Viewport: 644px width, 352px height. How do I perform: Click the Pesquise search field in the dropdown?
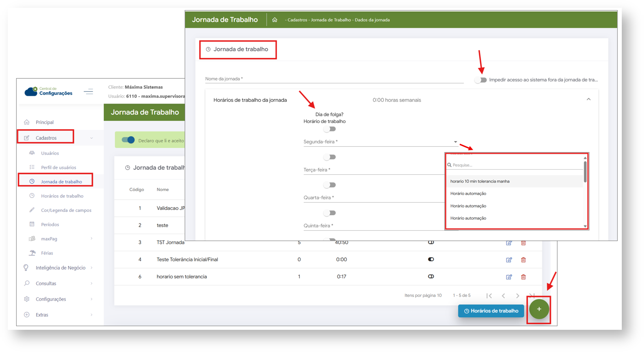[x=515, y=165]
